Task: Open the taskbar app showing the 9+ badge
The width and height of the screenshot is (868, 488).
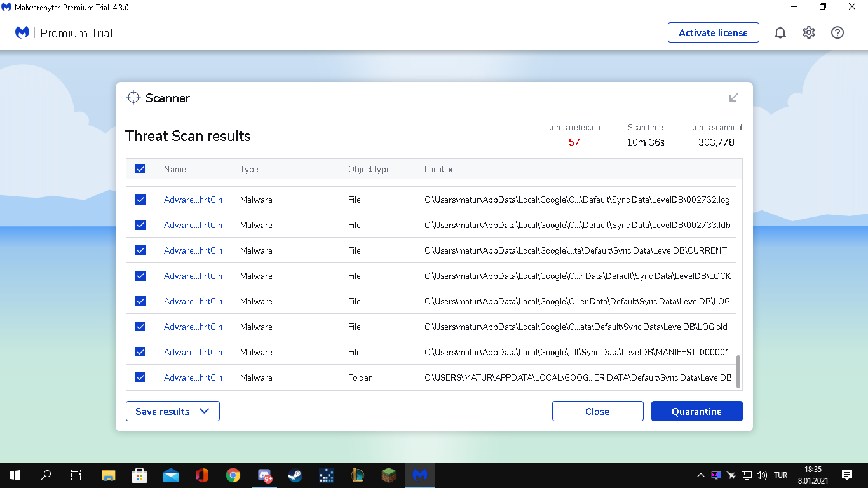Action: click(x=264, y=475)
